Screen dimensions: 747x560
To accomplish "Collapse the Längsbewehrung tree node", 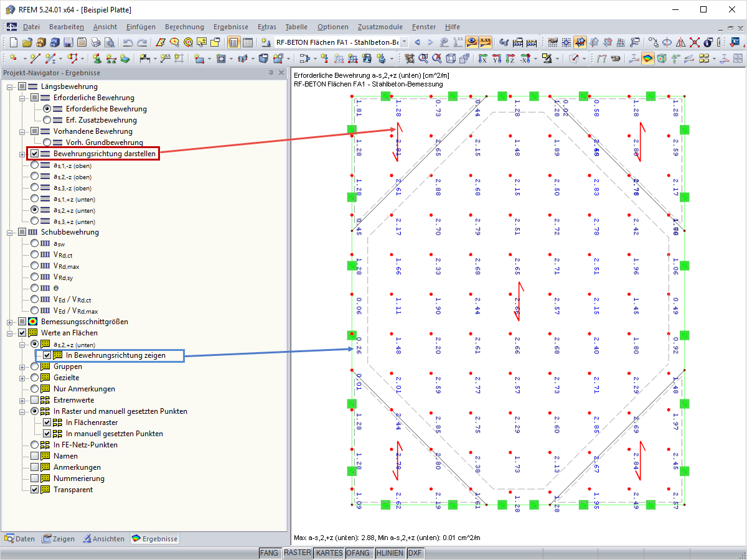I will click(11, 86).
